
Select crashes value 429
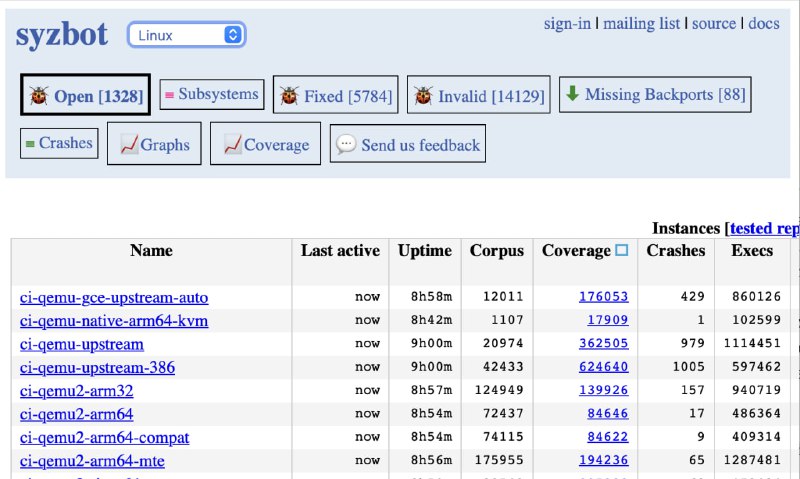[x=693, y=296]
